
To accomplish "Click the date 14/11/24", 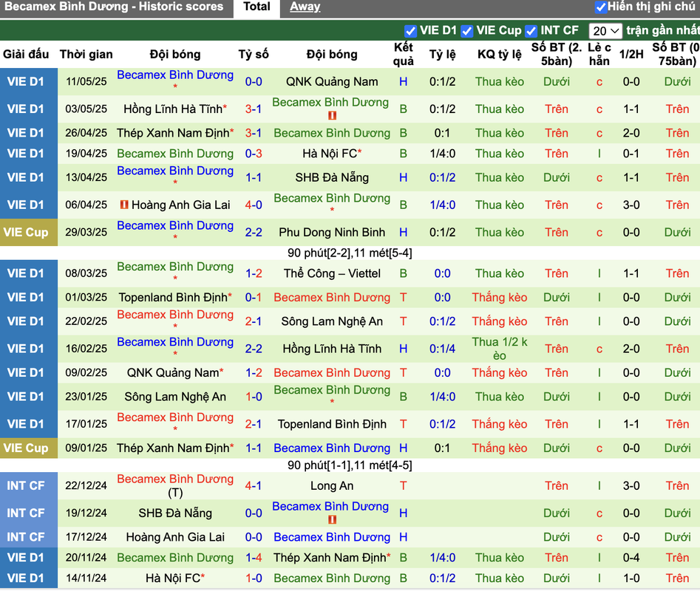I will point(86,578).
